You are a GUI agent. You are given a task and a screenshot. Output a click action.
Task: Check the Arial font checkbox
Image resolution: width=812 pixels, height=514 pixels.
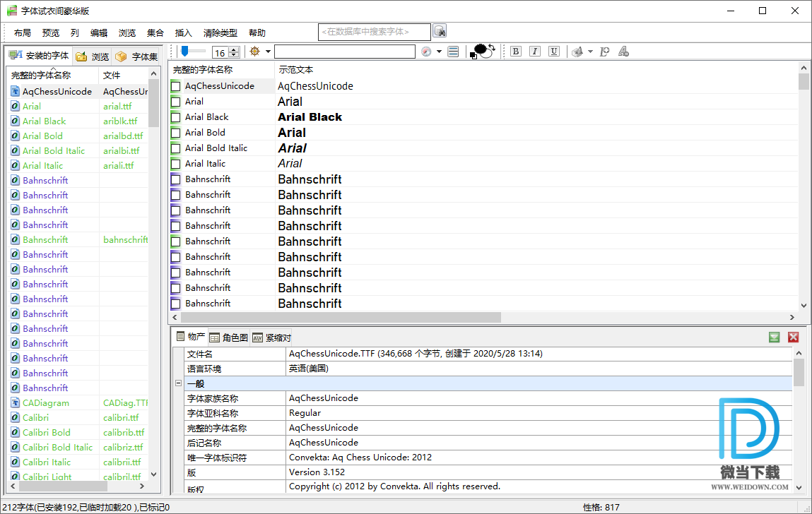(x=176, y=102)
